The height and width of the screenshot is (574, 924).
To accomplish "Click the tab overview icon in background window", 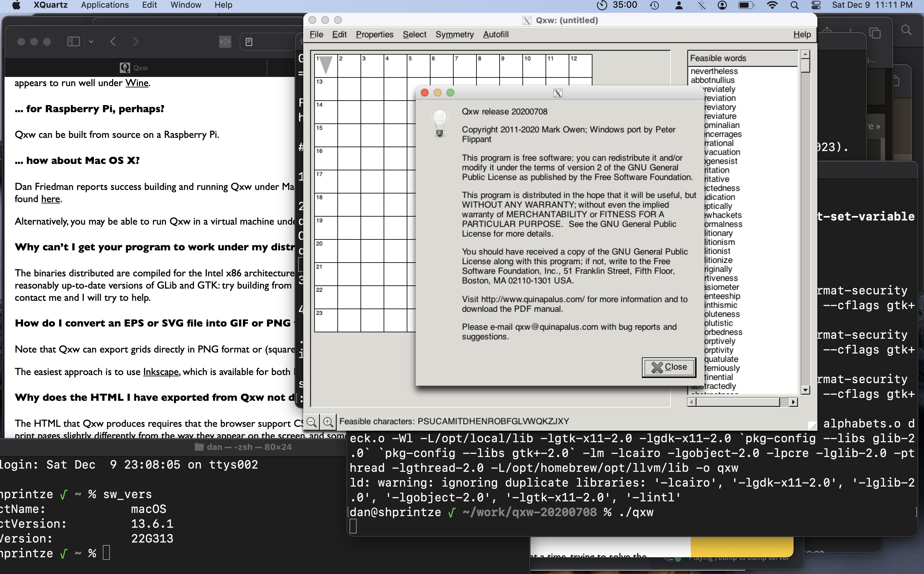I will click(x=875, y=33).
